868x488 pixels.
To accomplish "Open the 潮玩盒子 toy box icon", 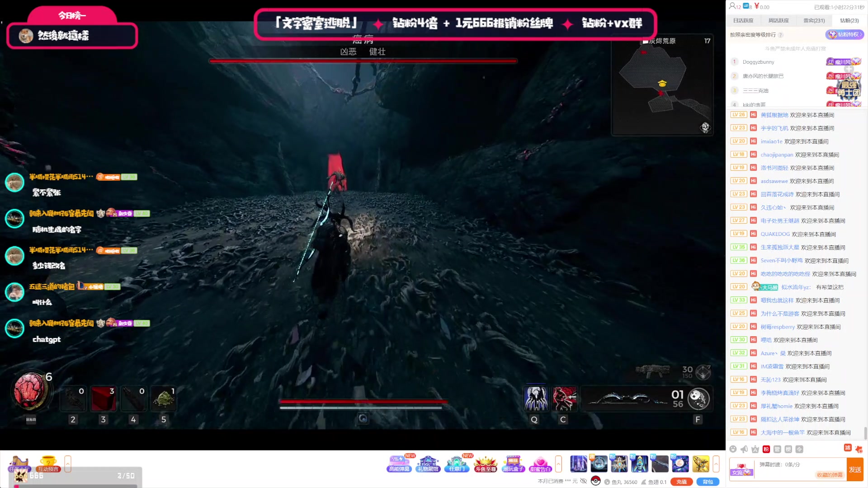I will click(x=513, y=464).
